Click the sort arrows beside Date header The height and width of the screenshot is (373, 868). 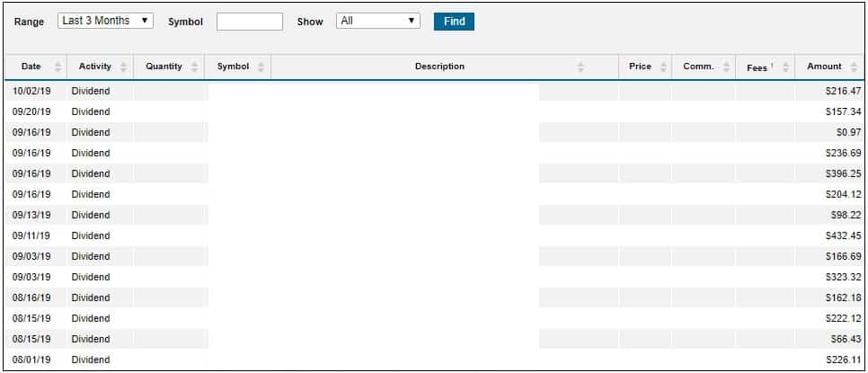(x=58, y=67)
